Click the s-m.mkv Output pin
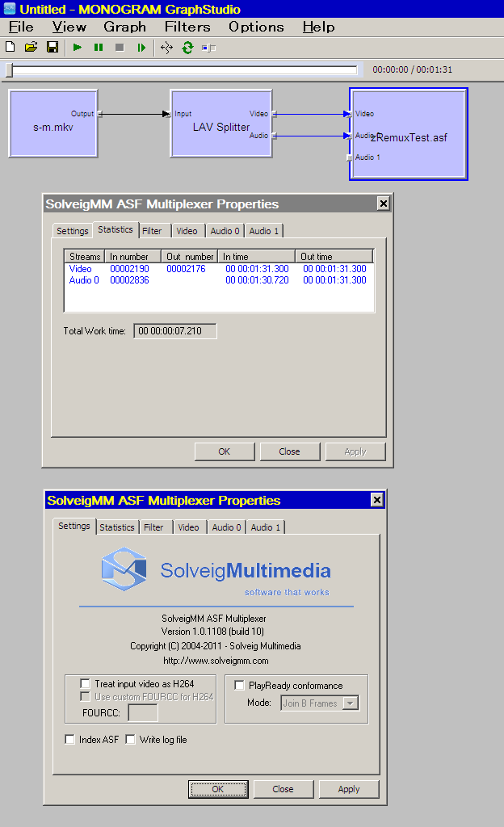The width and height of the screenshot is (504, 827). coord(99,113)
